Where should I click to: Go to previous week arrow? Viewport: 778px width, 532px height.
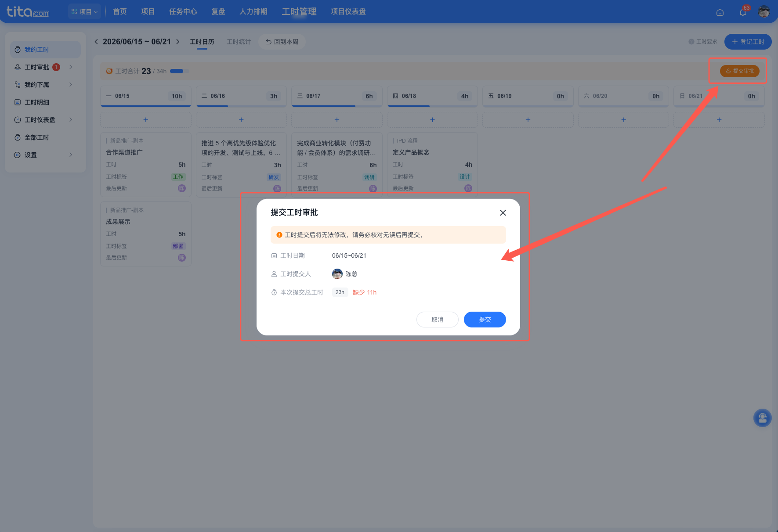[x=96, y=42]
